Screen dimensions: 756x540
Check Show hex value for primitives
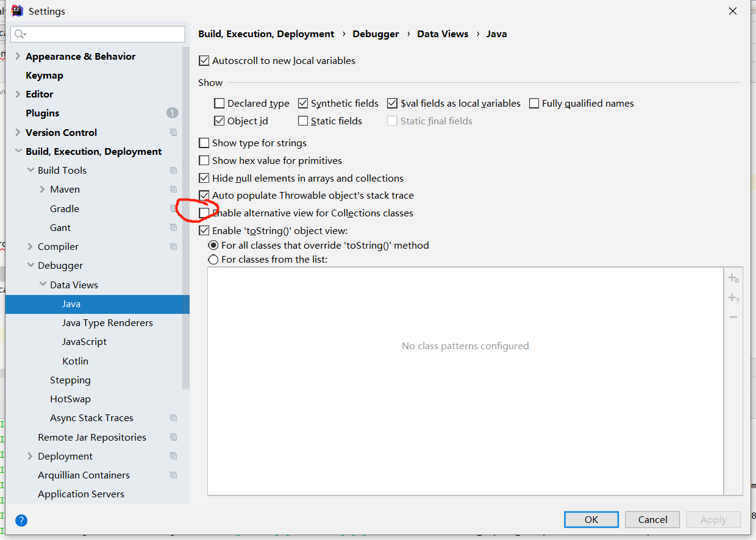tap(204, 161)
